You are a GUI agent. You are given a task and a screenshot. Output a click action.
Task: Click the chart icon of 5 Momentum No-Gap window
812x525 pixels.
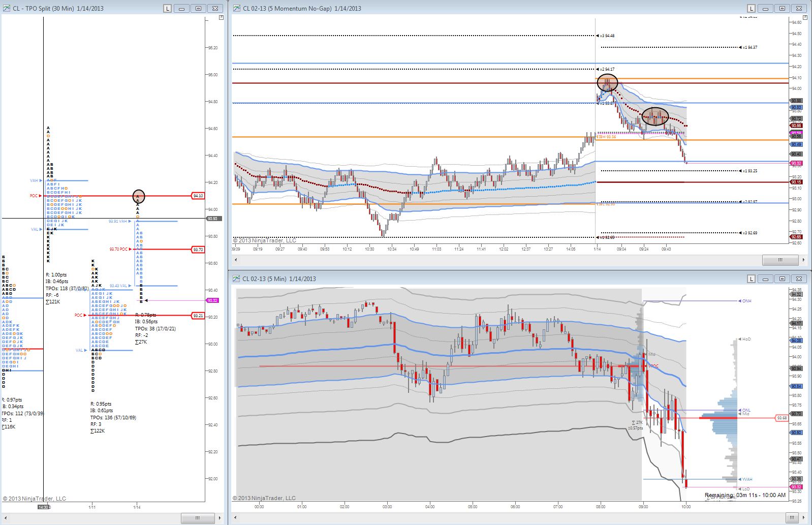[237, 8]
